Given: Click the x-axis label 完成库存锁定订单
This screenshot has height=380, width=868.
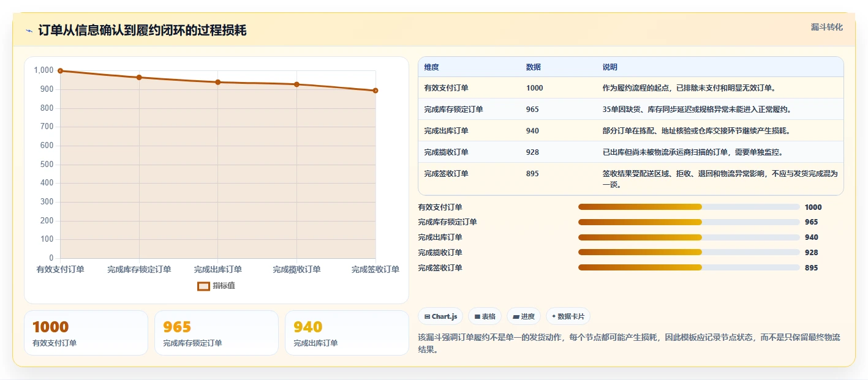Looking at the screenshot, I should tap(139, 270).
